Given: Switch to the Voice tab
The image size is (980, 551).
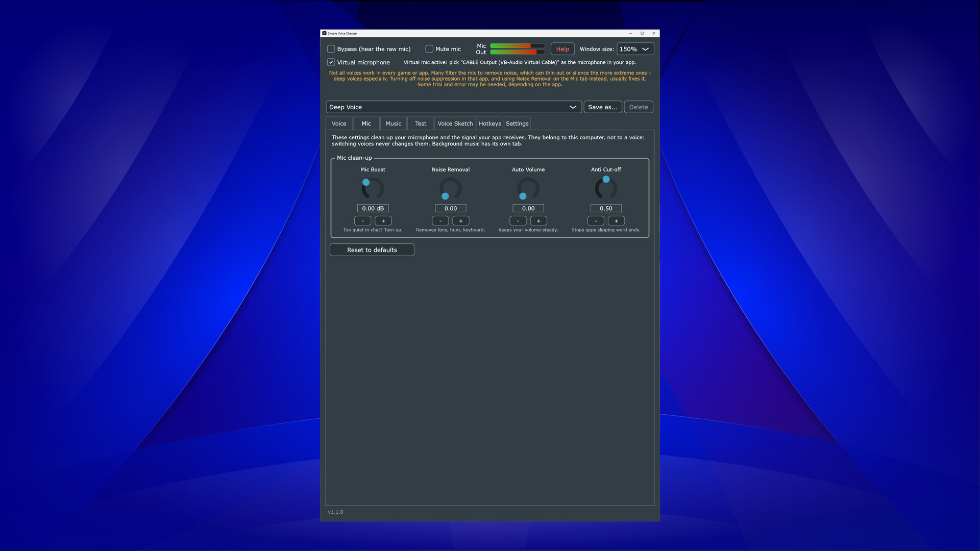Looking at the screenshot, I should [x=339, y=123].
